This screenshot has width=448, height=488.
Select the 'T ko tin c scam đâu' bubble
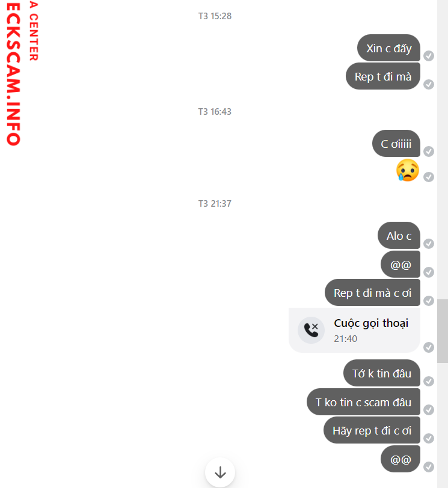(363, 402)
